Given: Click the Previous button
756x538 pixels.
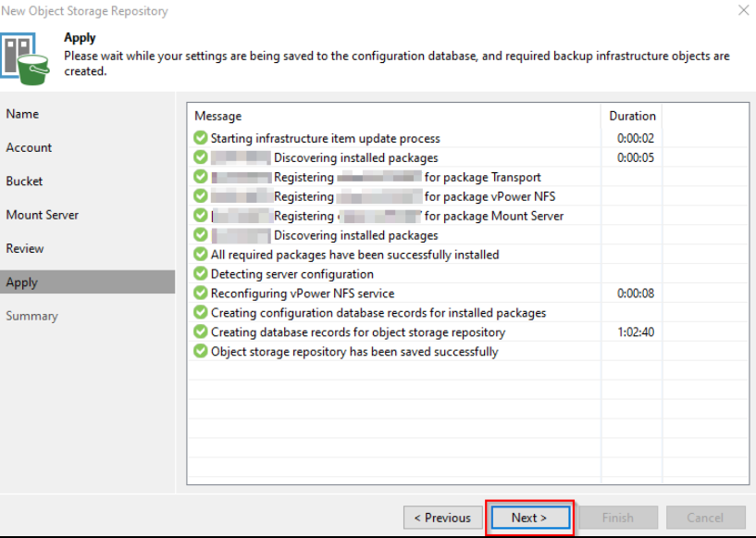Looking at the screenshot, I should tap(442, 518).
